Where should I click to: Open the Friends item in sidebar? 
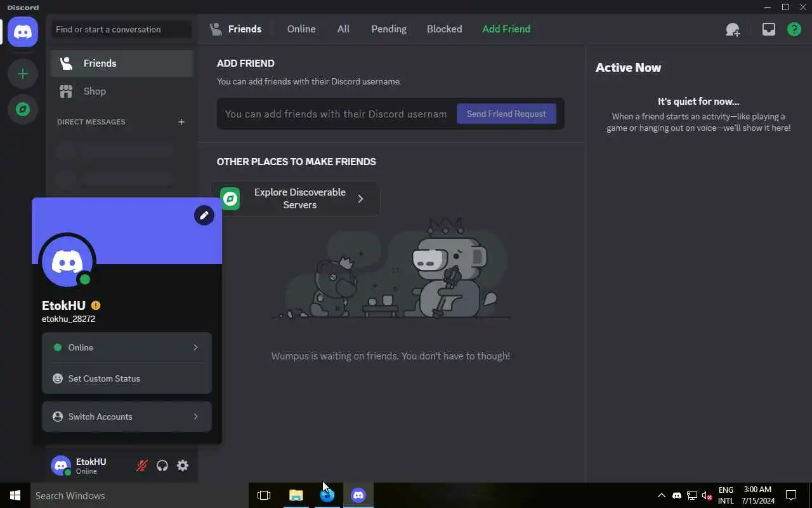click(x=122, y=63)
